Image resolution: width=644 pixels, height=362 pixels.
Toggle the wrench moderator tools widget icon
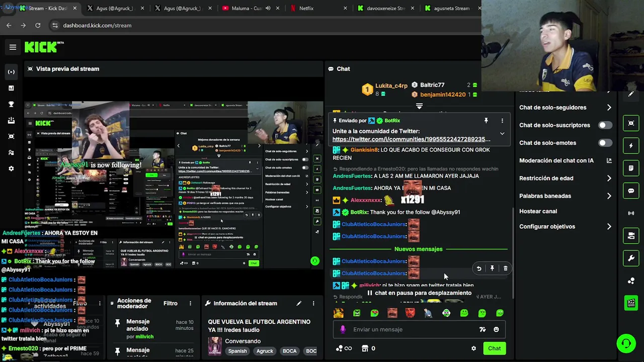pyautogui.click(x=631, y=258)
